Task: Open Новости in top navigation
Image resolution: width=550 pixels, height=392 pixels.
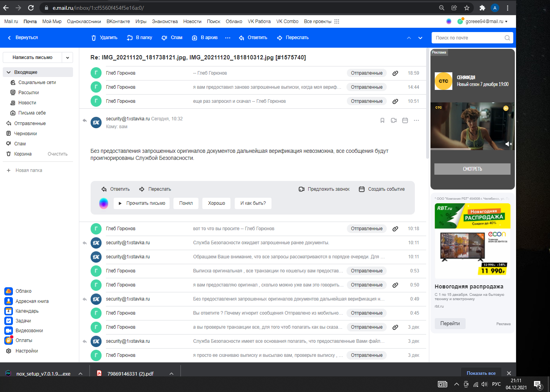Action: click(192, 21)
